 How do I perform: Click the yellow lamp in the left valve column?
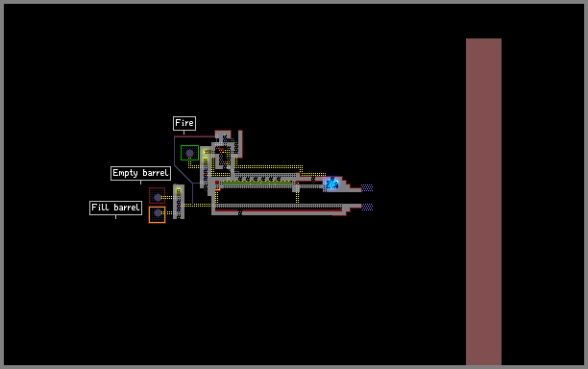click(x=179, y=191)
